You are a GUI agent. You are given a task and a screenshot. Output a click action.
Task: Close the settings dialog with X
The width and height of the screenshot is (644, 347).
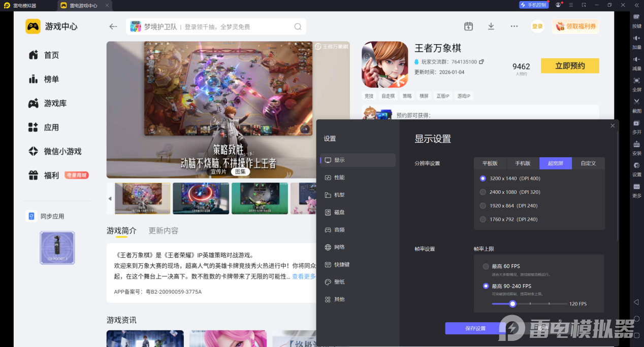613,126
